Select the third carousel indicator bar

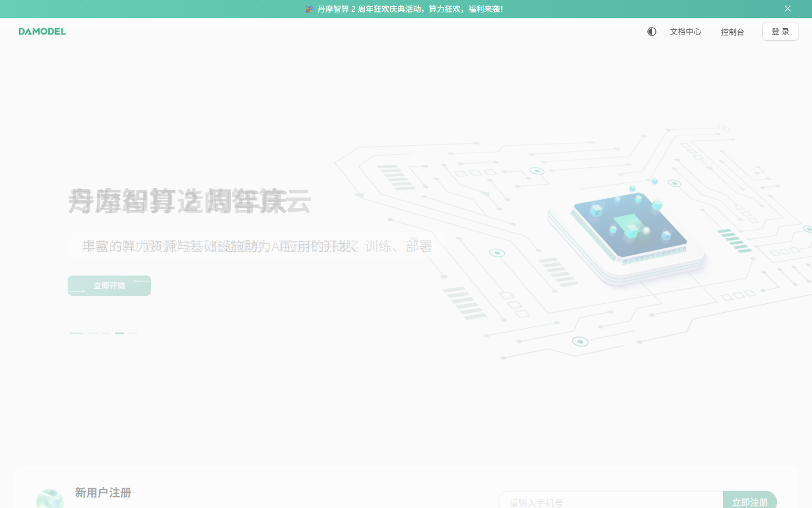pyautogui.click(x=106, y=333)
